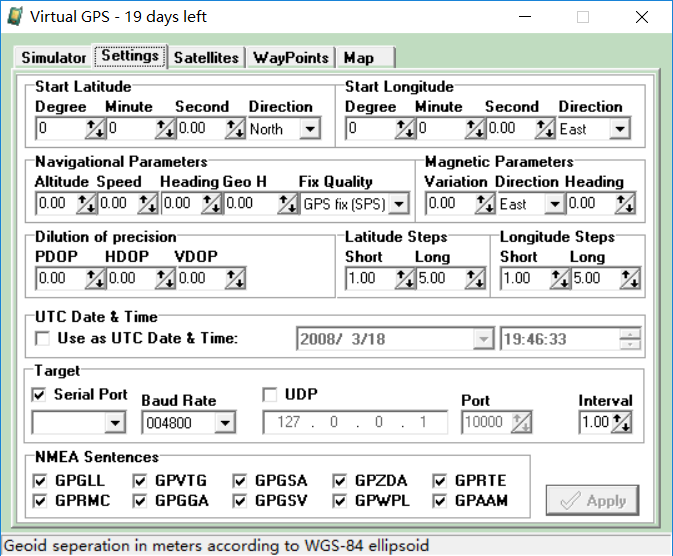Click the Latitude Steps Long spinner arrows
The image size is (673, 556).
click(x=475, y=278)
